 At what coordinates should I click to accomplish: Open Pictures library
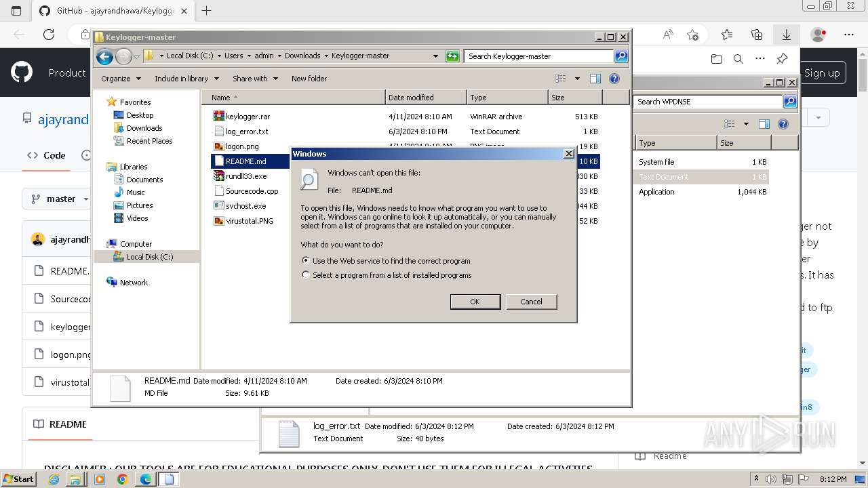(x=140, y=205)
